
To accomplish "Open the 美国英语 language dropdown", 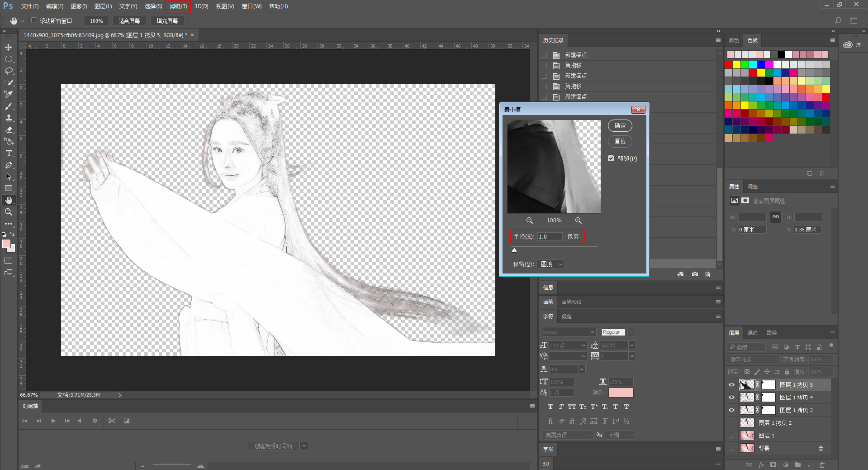I will (x=568, y=435).
